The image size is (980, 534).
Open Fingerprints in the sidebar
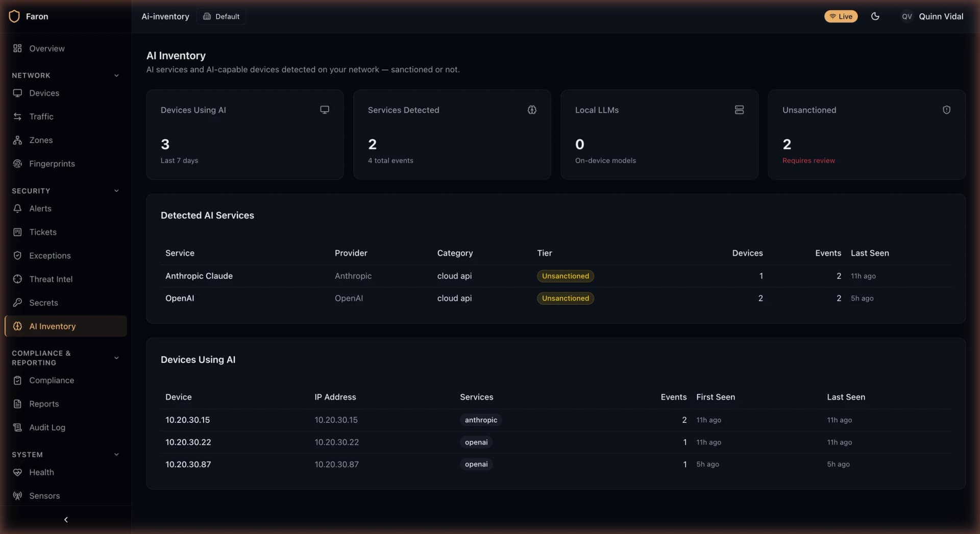65,163
